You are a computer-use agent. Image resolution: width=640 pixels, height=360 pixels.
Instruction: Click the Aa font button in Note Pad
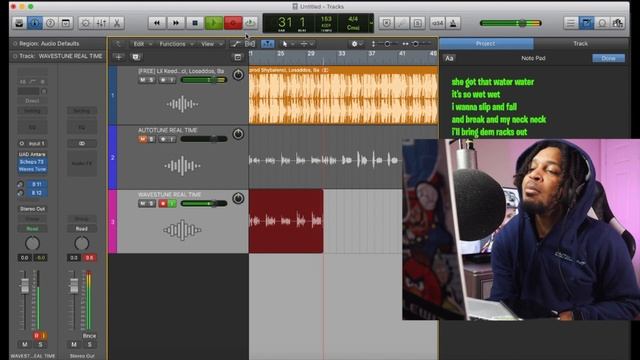[x=449, y=58]
